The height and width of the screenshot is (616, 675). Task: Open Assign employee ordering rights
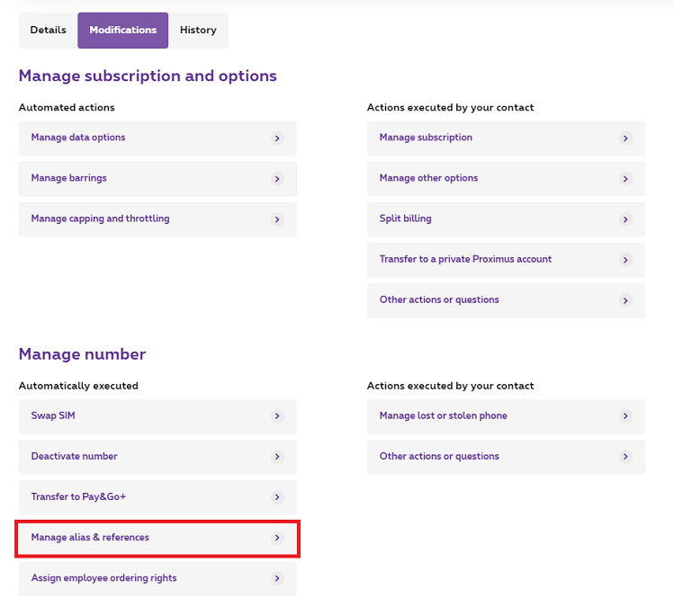(x=103, y=578)
